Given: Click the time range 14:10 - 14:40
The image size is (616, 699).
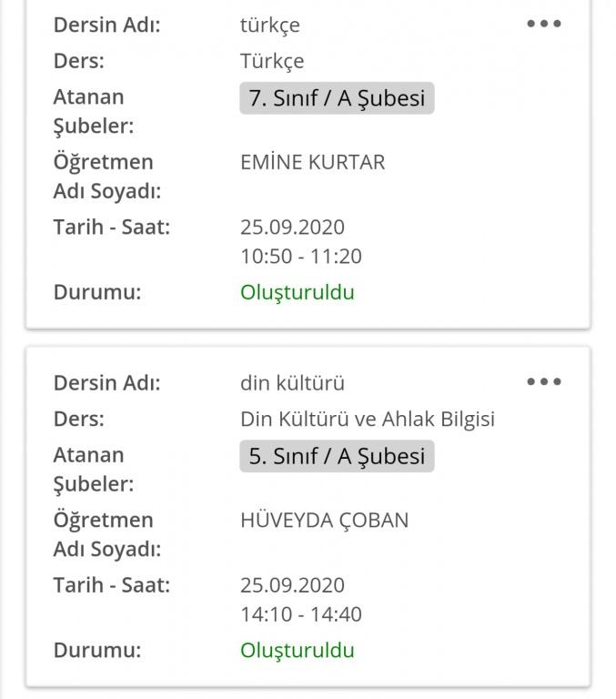Looking at the screenshot, I should point(300,614).
